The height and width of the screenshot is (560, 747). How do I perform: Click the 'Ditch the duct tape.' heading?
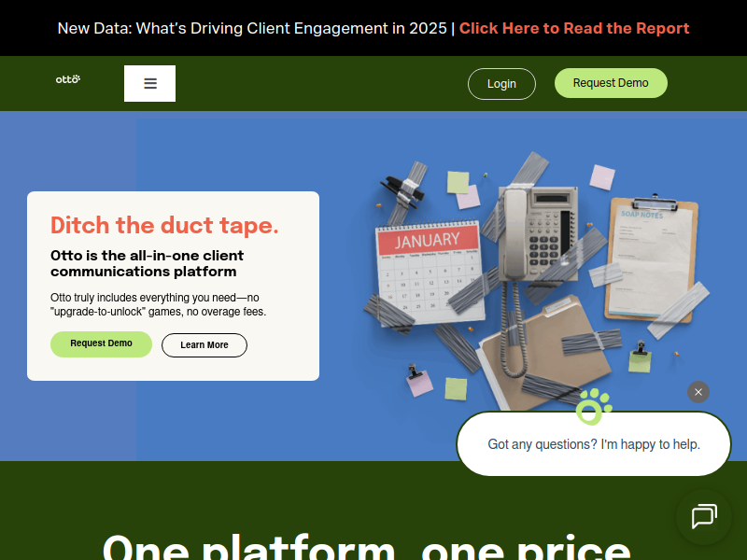(x=164, y=225)
